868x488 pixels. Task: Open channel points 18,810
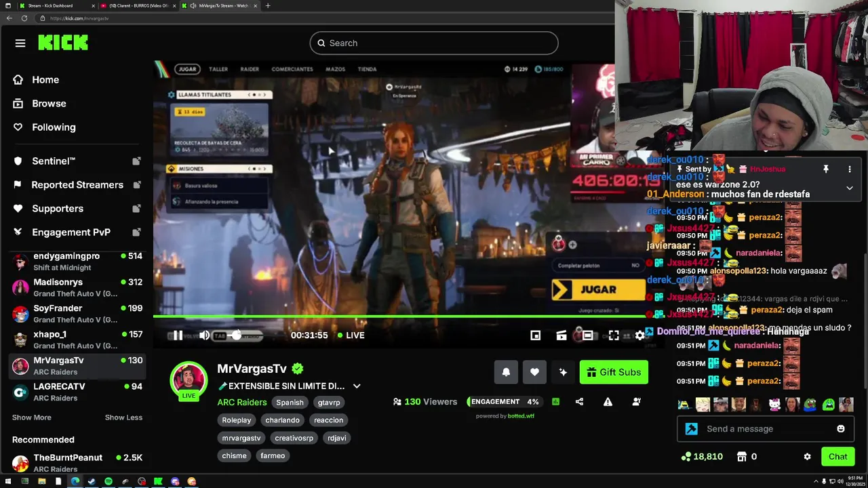pyautogui.click(x=703, y=457)
